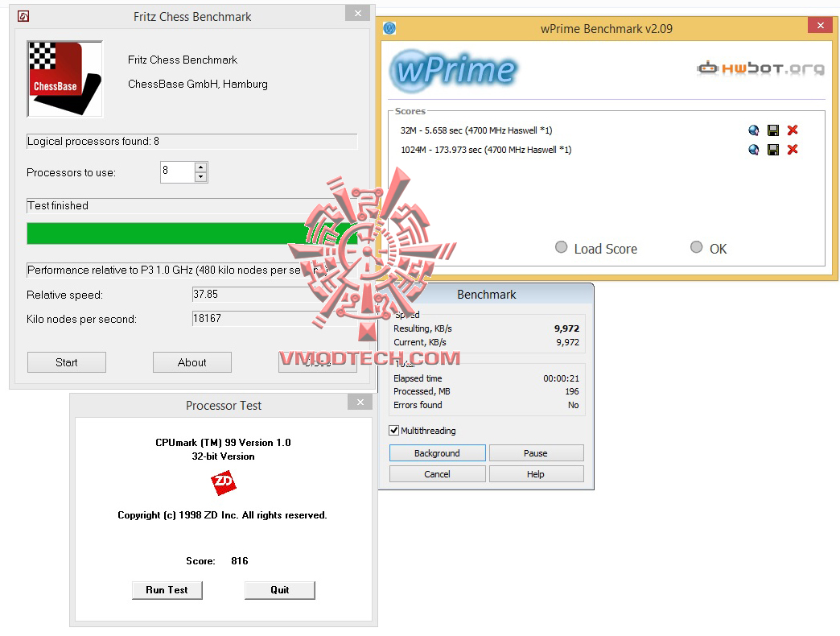Uncheck the Multithreading checkbox
The width and height of the screenshot is (840, 636).
point(393,430)
